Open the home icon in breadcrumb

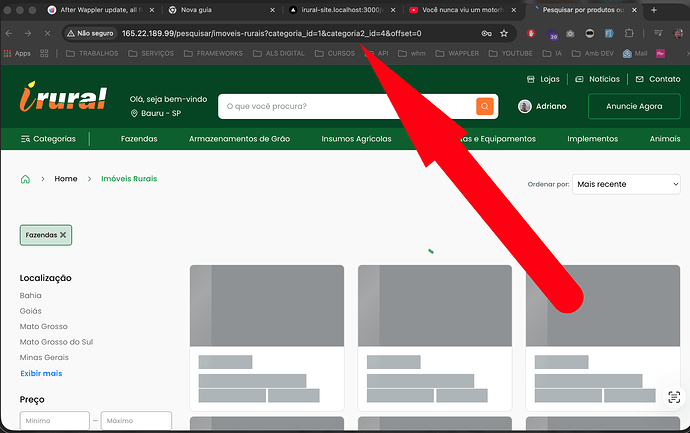point(26,179)
